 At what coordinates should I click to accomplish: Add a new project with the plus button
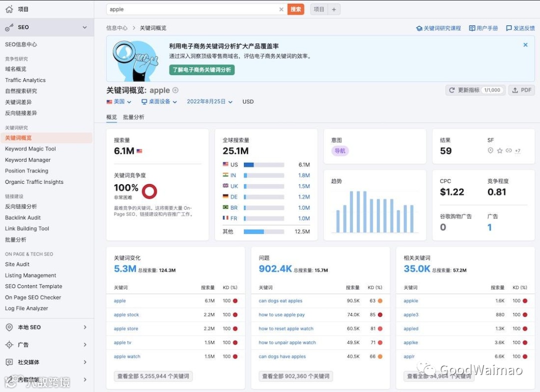pos(333,9)
